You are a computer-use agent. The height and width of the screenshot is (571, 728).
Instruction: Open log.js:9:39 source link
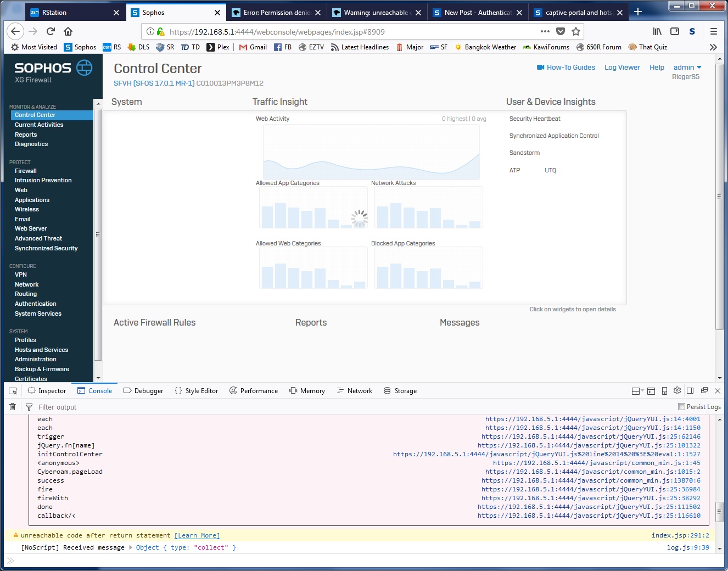click(688, 547)
